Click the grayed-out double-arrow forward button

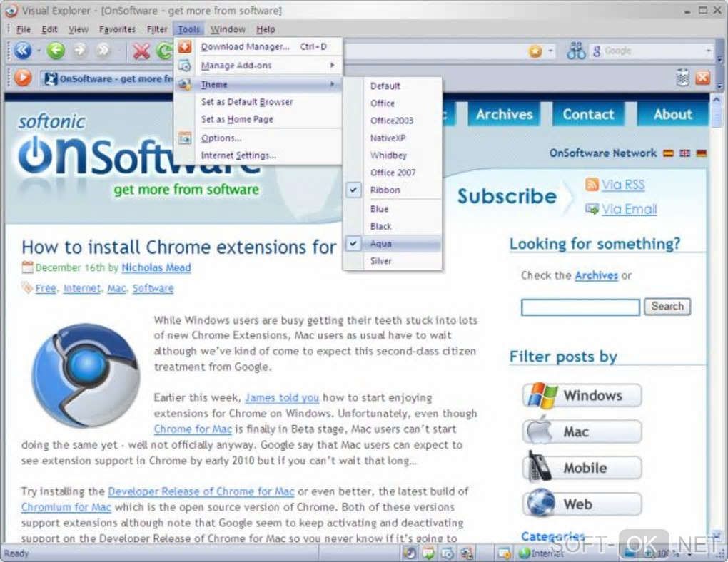(103, 50)
